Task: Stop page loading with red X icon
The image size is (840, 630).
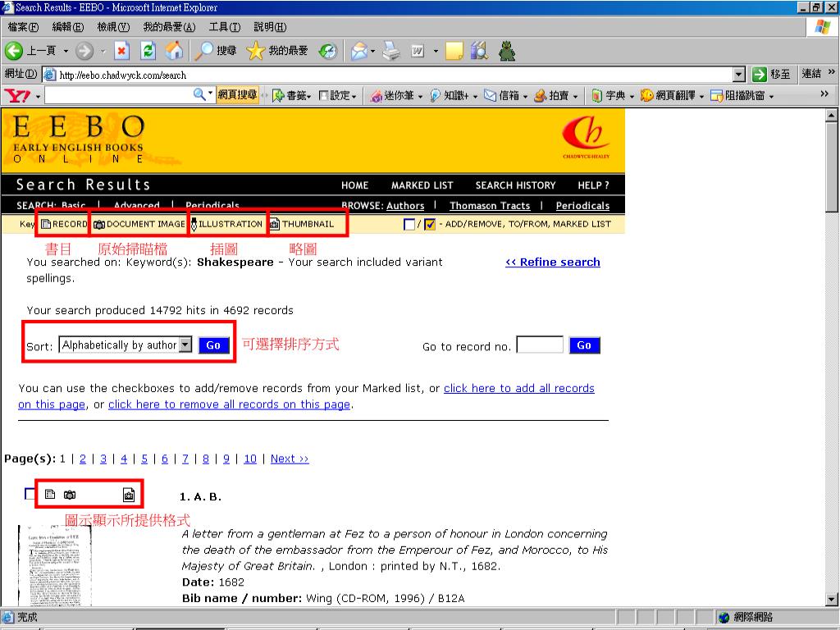Action: [x=122, y=51]
